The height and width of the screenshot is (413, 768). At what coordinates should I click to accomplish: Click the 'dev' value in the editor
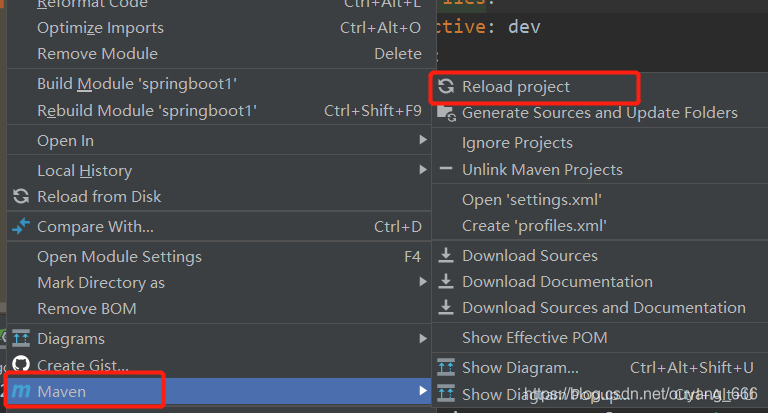point(524,26)
